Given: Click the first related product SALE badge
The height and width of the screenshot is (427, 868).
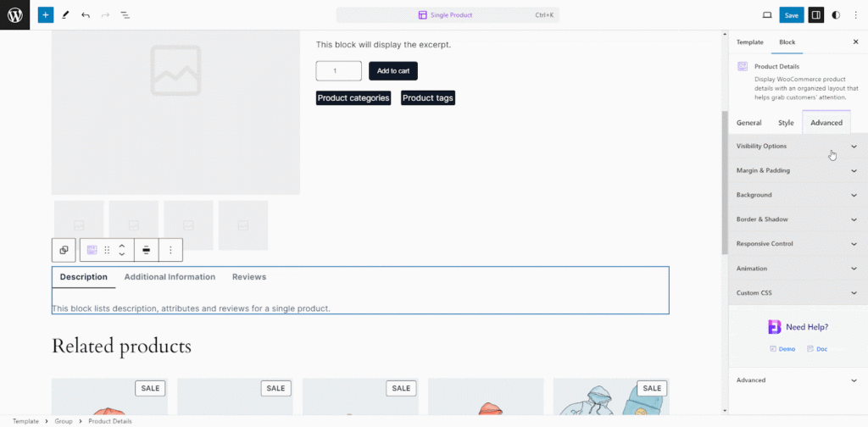Looking at the screenshot, I should (x=150, y=388).
